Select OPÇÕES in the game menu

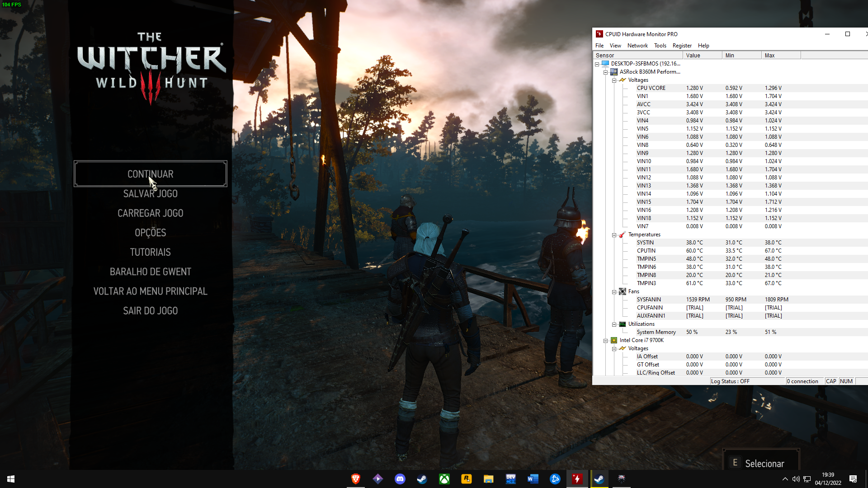[151, 233]
